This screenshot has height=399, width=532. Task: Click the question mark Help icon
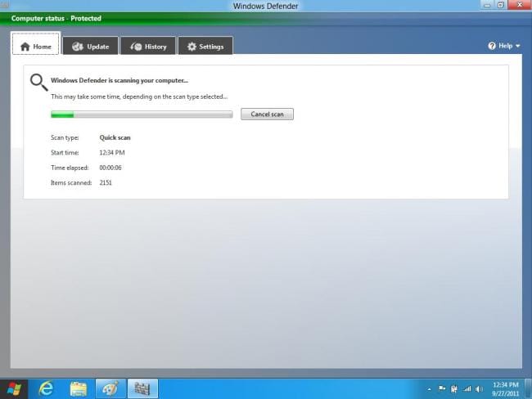point(492,46)
